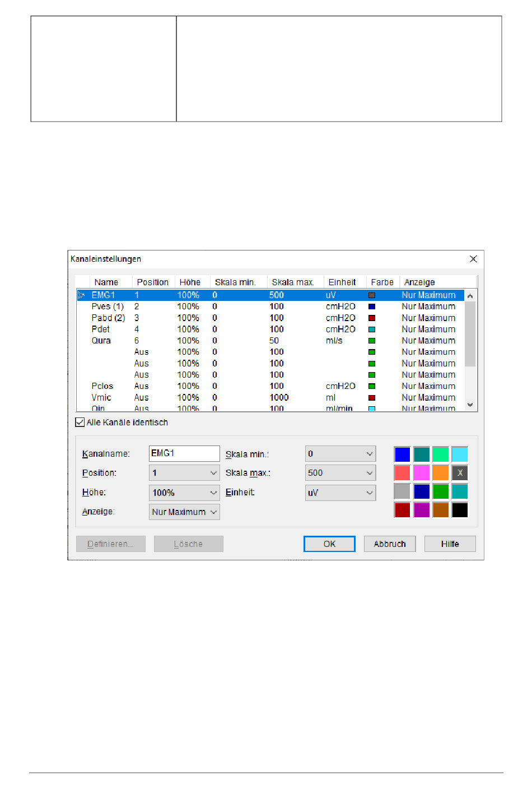Click the EMG1 row selection arrow marker
532x789 pixels.
[82, 295]
